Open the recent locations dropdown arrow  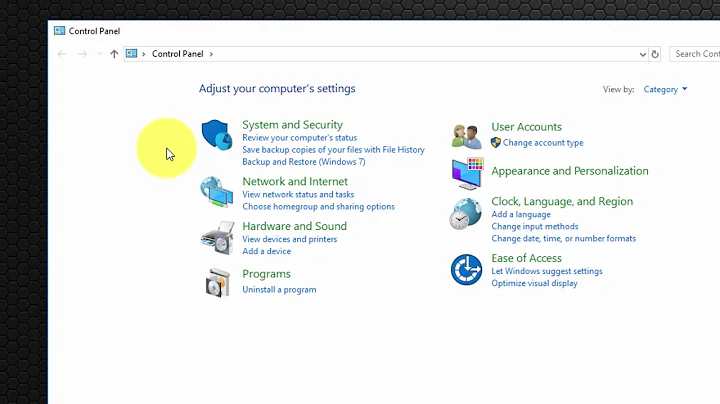(x=100, y=54)
